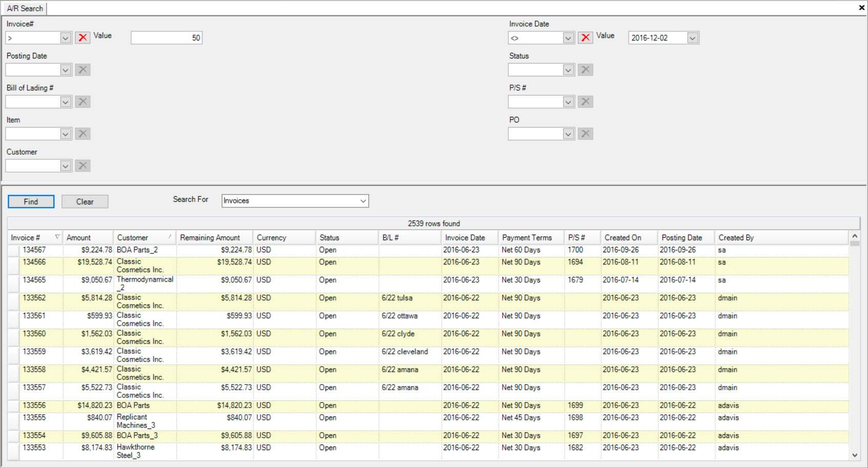The image size is (868, 468).
Task: Select invoice number 134566 cell
Action: tap(42, 266)
